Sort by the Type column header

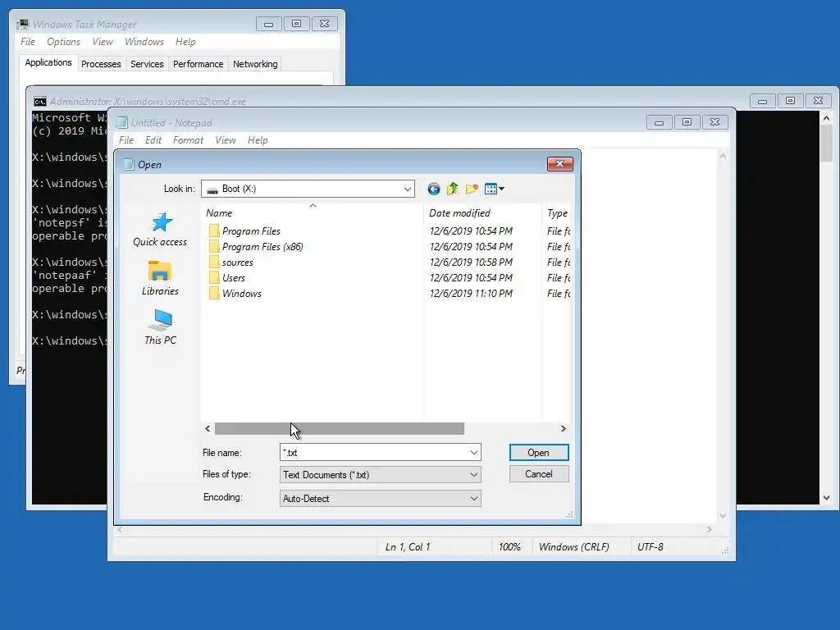pyautogui.click(x=556, y=213)
